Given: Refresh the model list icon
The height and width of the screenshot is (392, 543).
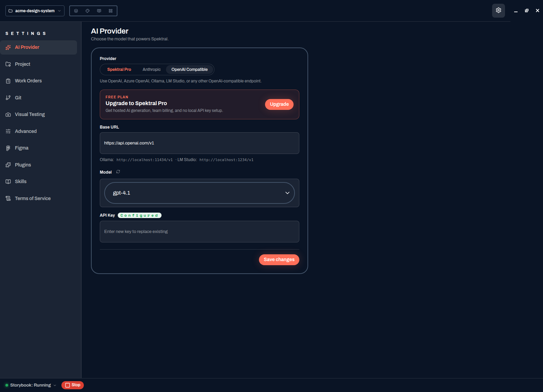Looking at the screenshot, I should (118, 172).
